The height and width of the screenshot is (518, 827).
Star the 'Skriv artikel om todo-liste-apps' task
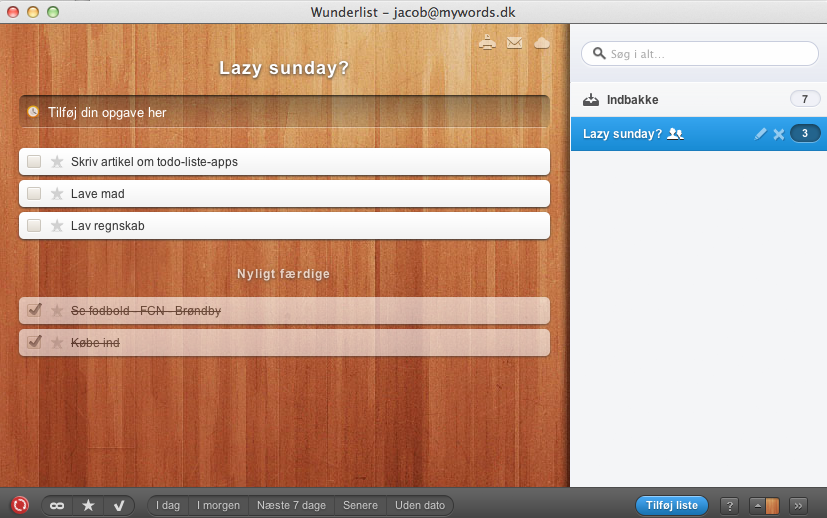pyautogui.click(x=57, y=161)
